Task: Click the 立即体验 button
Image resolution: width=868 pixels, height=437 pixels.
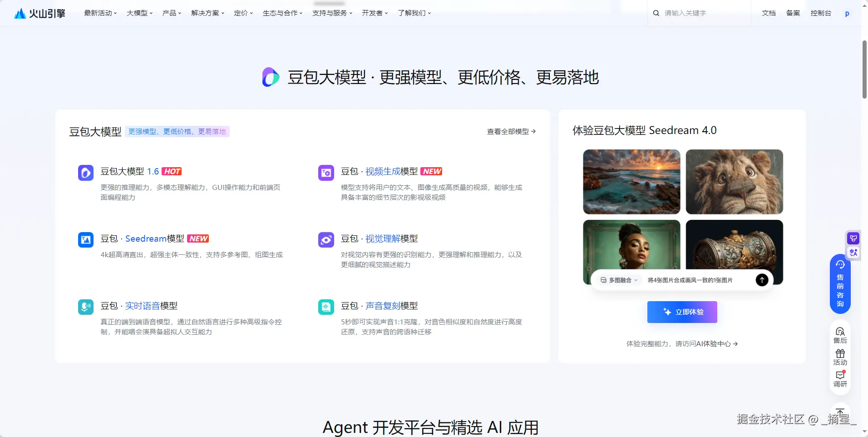Action: point(682,312)
